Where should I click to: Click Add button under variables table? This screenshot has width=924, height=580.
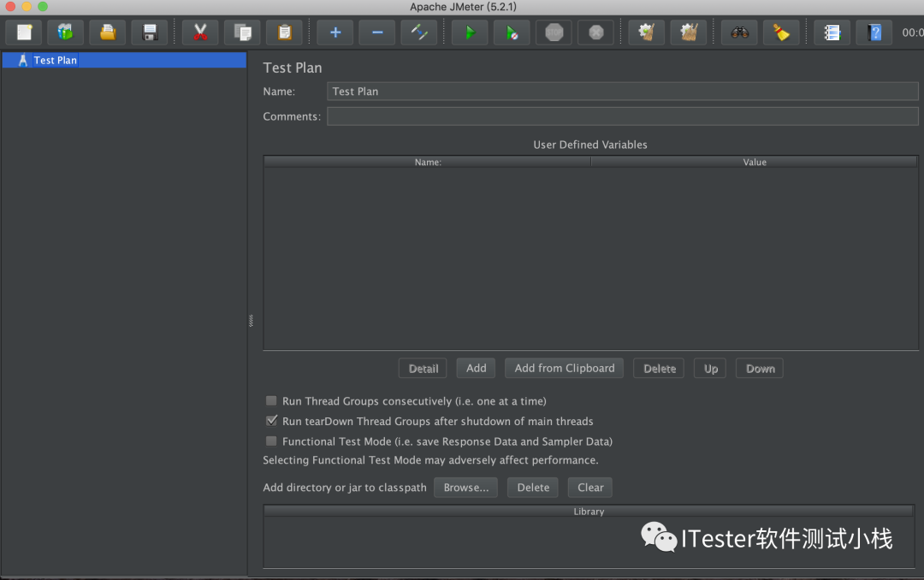pos(477,369)
